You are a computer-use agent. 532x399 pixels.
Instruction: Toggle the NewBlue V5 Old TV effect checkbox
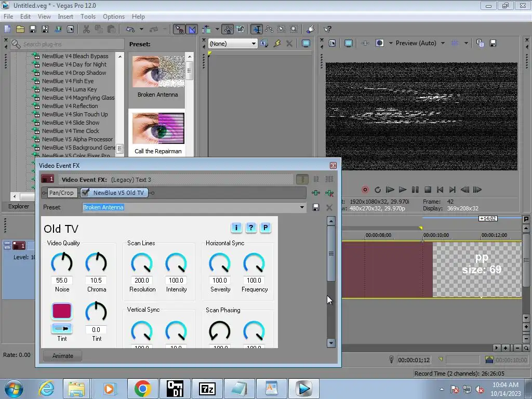click(86, 193)
